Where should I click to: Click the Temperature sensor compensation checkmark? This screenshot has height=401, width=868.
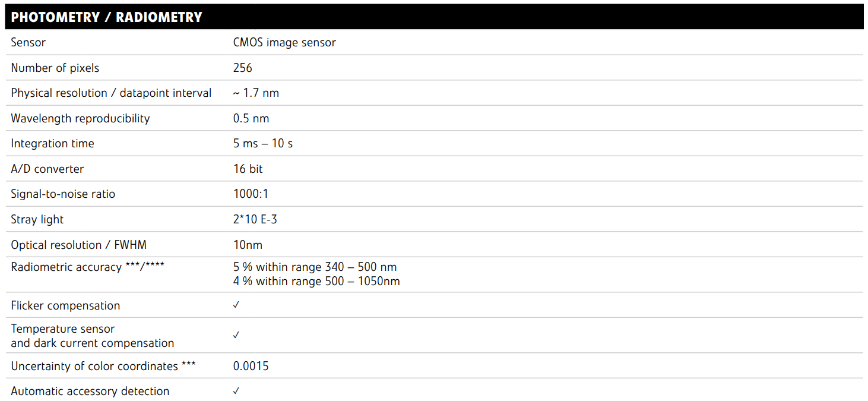point(236,335)
